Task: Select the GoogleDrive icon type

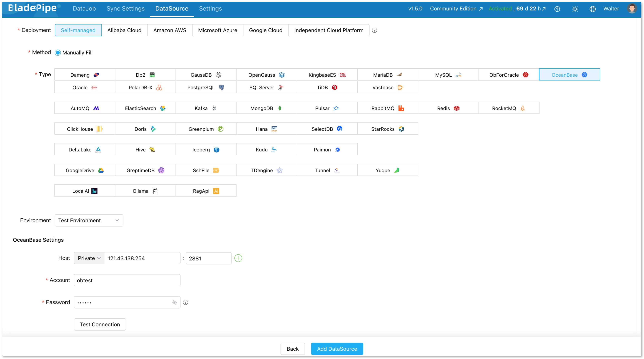Action: pyautogui.click(x=101, y=170)
